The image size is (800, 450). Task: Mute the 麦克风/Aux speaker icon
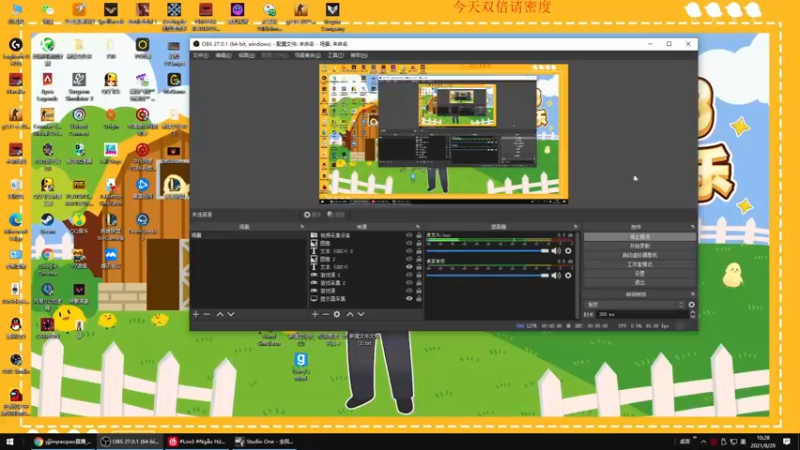(x=556, y=251)
